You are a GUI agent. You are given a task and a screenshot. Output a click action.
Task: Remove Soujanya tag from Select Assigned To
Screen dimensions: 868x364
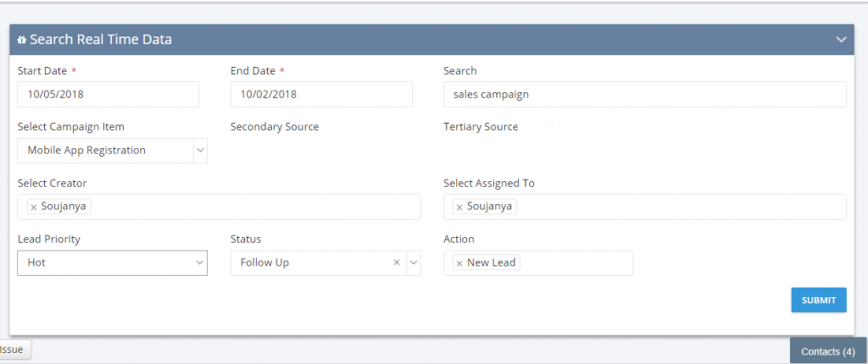click(459, 207)
